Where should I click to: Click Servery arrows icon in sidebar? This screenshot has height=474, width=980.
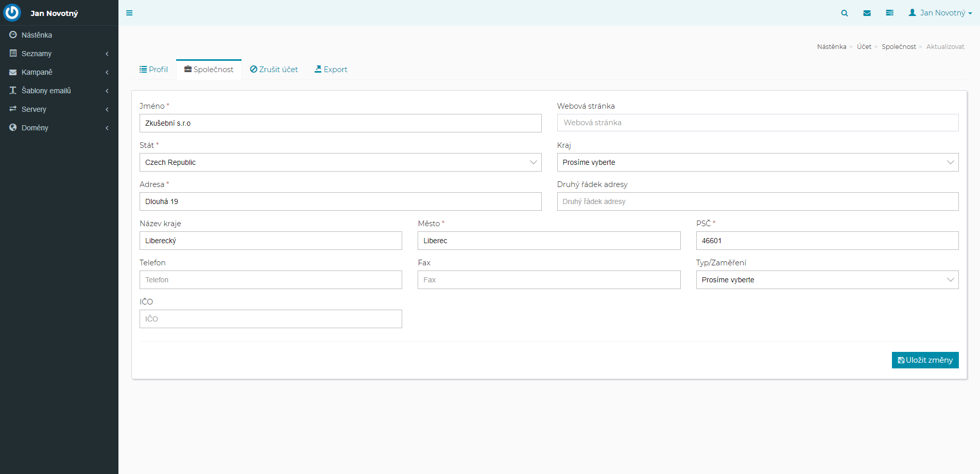point(13,109)
